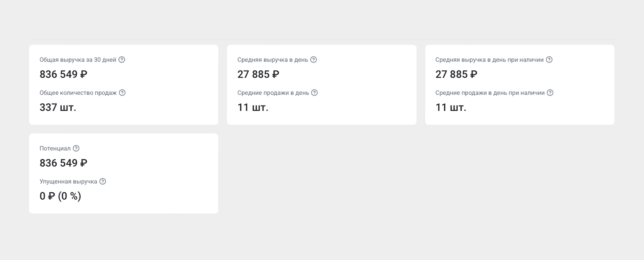Select the 0 ₽ (0 %) lost revenue value
The height and width of the screenshot is (260, 644).
click(x=60, y=196)
